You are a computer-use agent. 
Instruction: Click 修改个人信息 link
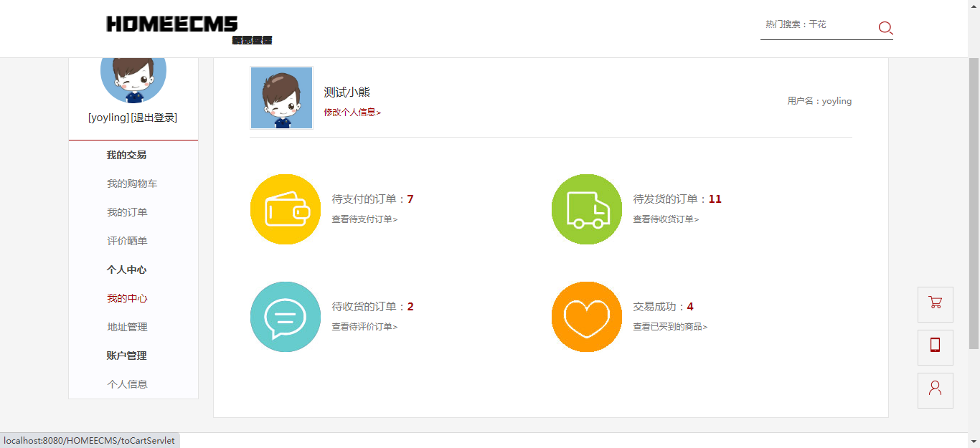tap(352, 112)
